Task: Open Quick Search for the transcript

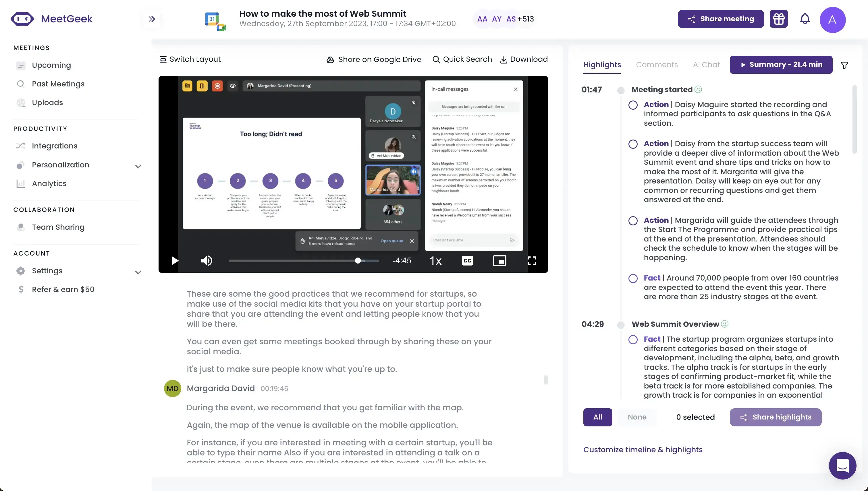Action: pyautogui.click(x=462, y=59)
